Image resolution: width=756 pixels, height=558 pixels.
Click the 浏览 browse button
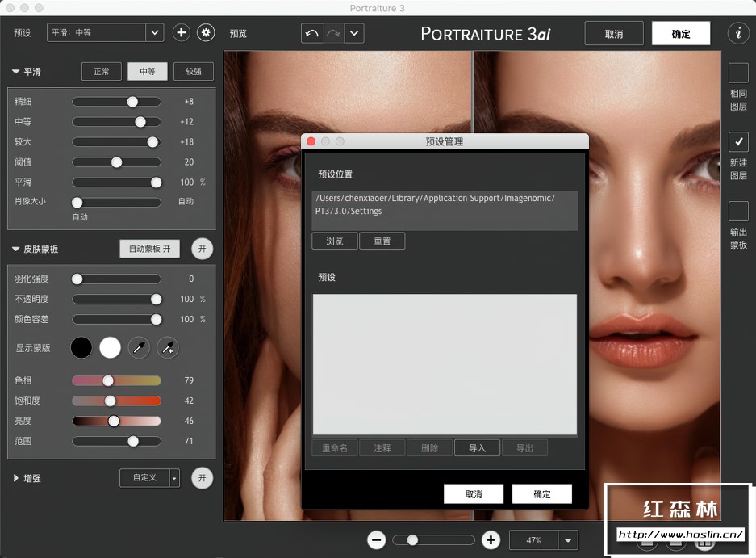(x=335, y=241)
